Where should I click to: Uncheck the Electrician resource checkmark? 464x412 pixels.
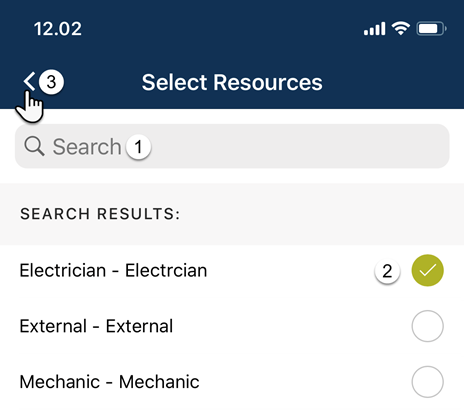428,270
